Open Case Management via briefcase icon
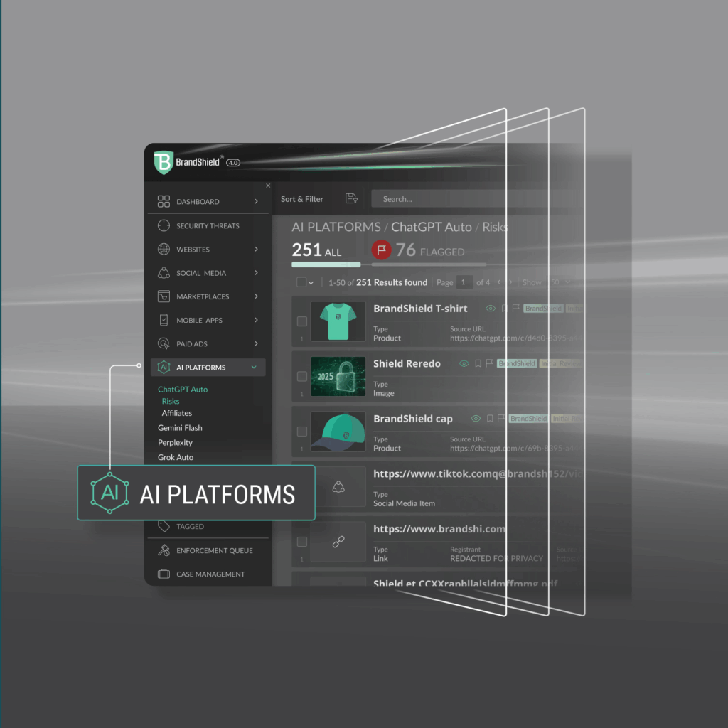Image resolution: width=728 pixels, height=728 pixels. 164,574
